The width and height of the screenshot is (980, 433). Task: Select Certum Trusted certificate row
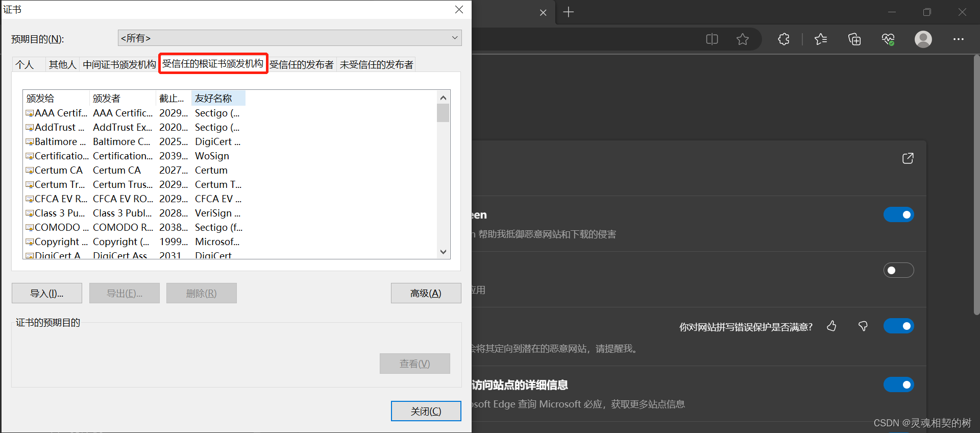click(x=135, y=184)
